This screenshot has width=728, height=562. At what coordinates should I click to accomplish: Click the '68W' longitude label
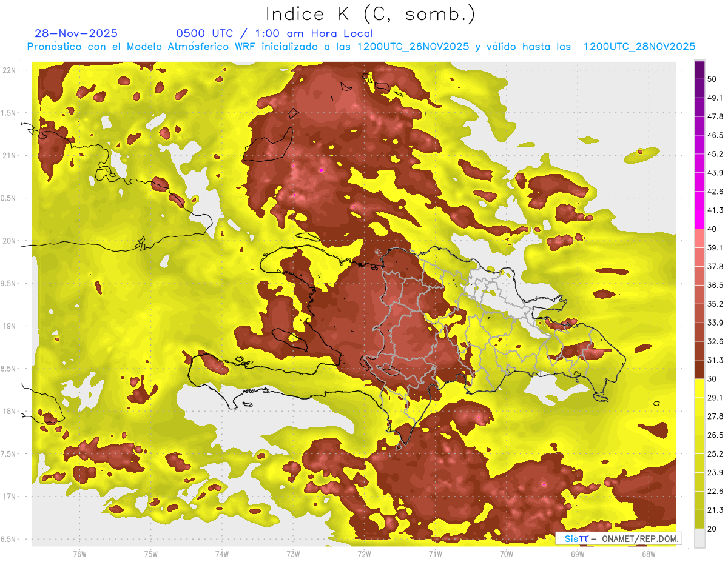click(649, 553)
